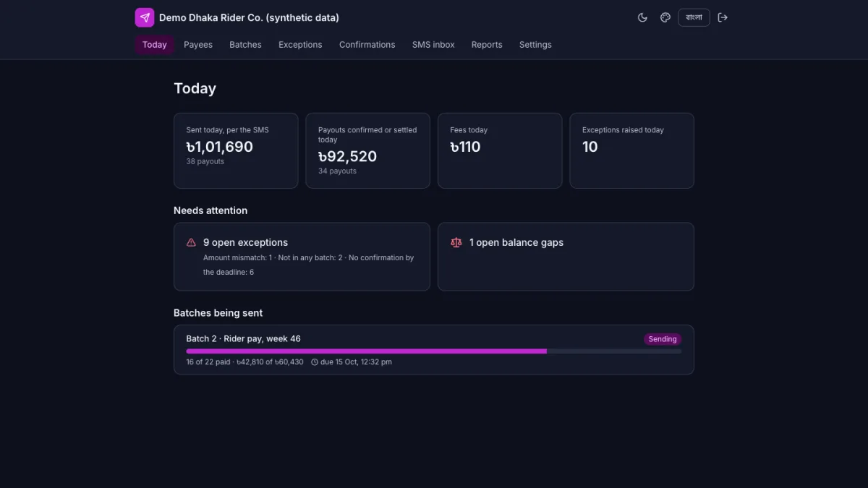Viewport: 868px width, 488px height.
Task: Click the ৳110 fees today value
Action: point(465,147)
